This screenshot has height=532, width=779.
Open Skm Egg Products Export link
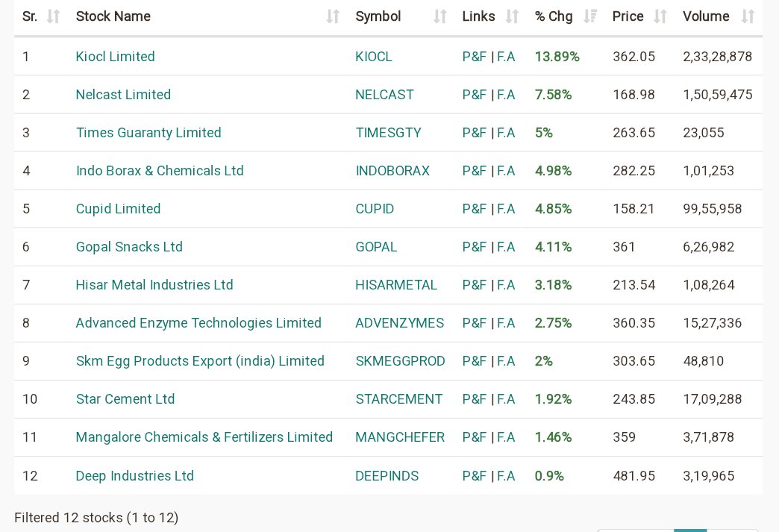pos(200,361)
